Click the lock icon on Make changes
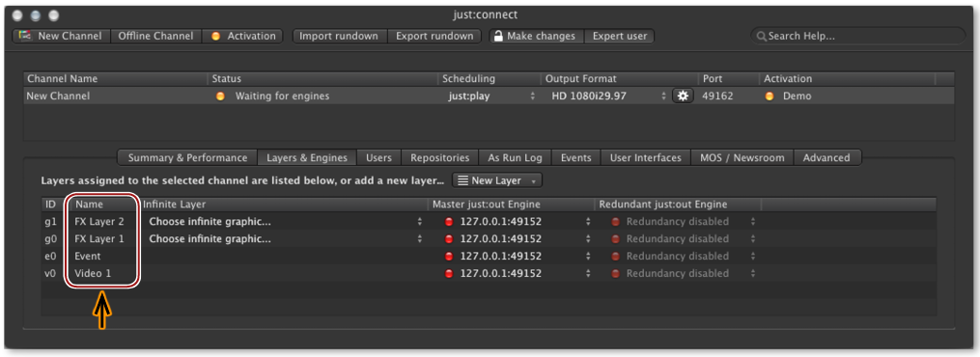 498,37
